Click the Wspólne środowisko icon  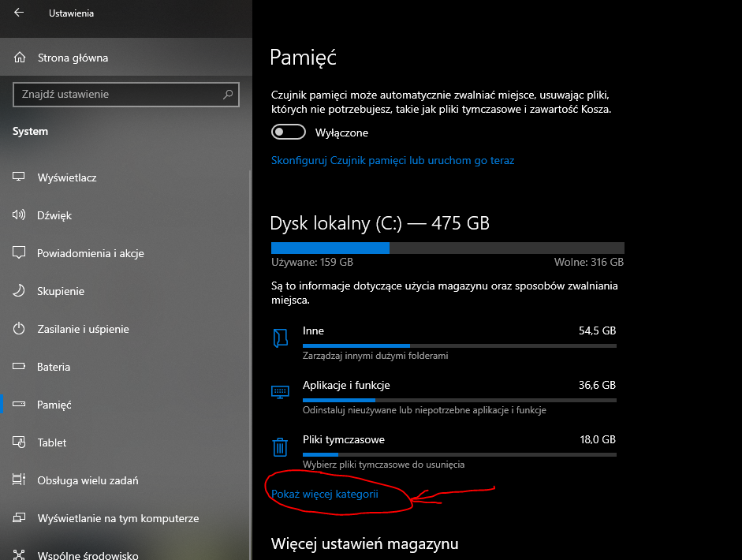pyautogui.click(x=18, y=554)
